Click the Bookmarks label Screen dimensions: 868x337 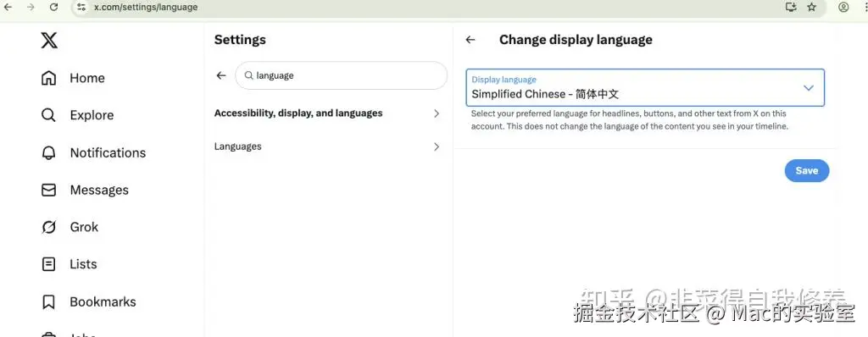(x=103, y=301)
